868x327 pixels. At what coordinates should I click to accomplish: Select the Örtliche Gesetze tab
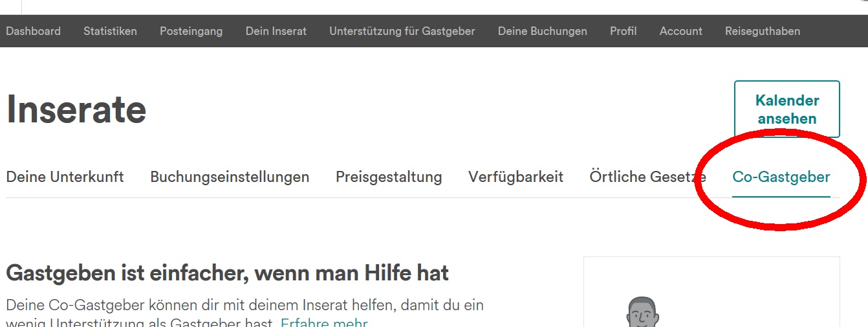pos(647,177)
